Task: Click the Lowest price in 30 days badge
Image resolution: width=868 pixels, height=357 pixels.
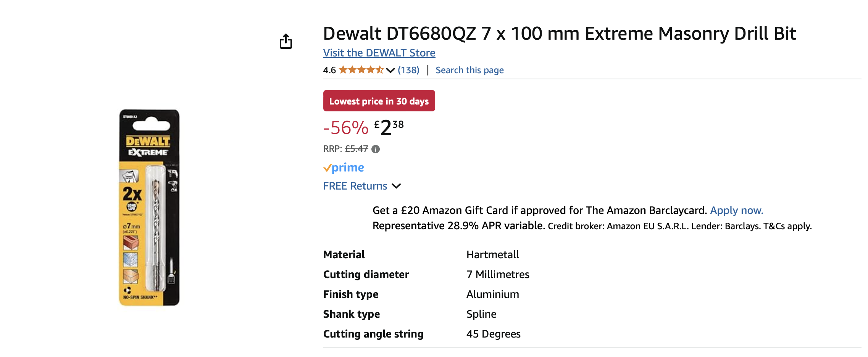Action: click(379, 101)
